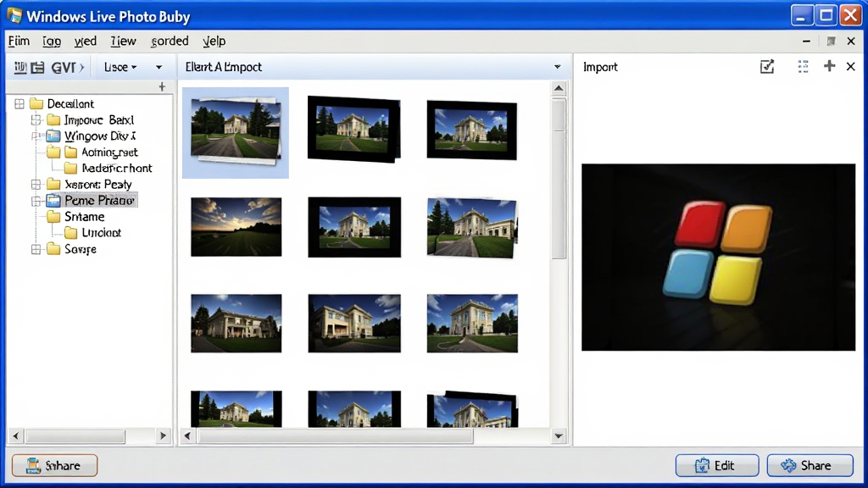
Task: Select the sunset field landscape thumbnail
Action: (x=236, y=227)
